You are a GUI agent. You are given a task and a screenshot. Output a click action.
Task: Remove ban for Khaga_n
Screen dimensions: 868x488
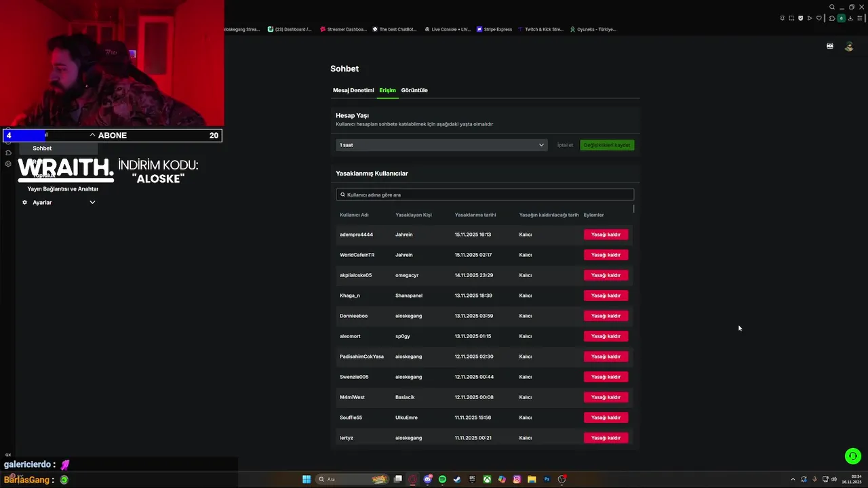(x=606, y=296)
